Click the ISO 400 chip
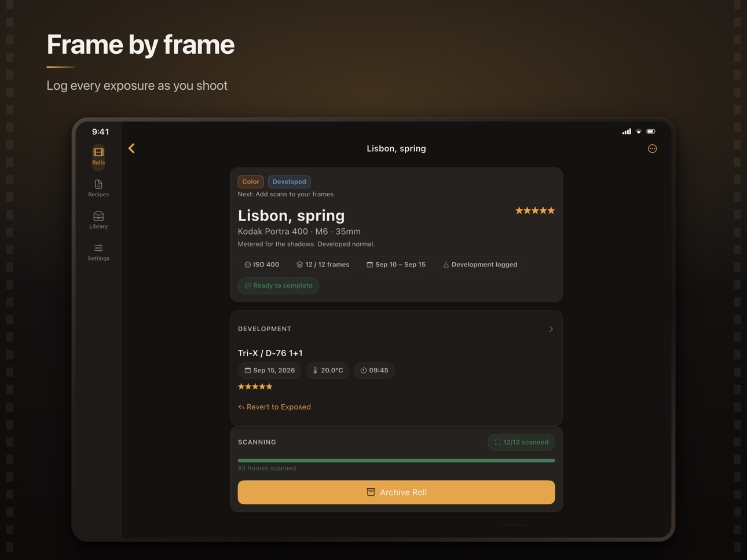The width and height of the screenshot is (747, 560). pyautogui.click(x=262, y=265)
